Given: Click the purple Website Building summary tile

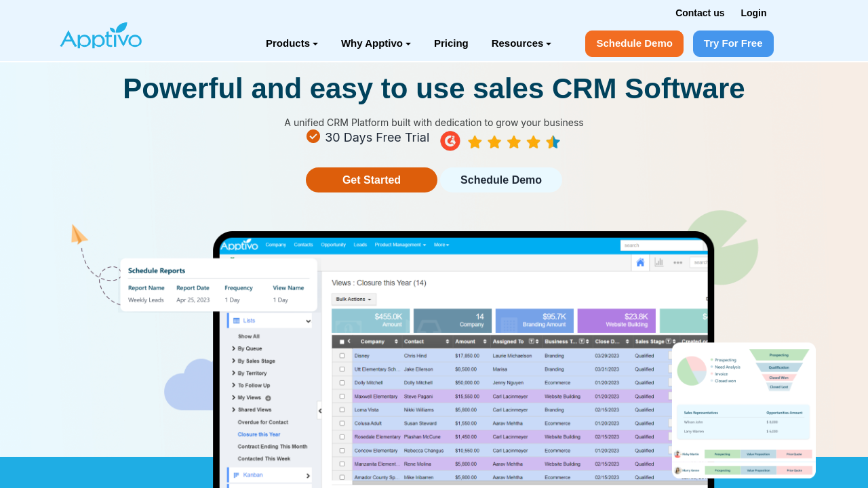Looking at the screenshot, I should [x=616, y=321].
